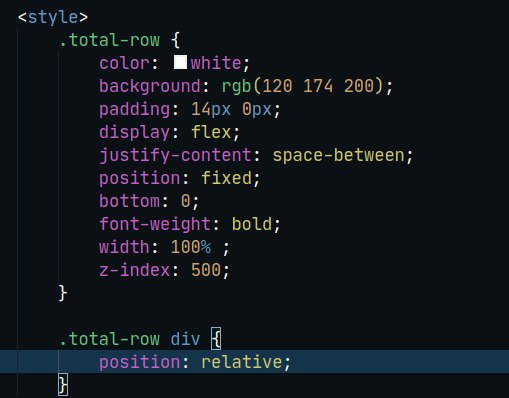
Task: Click the bold value
Action: tap(252, 224)
